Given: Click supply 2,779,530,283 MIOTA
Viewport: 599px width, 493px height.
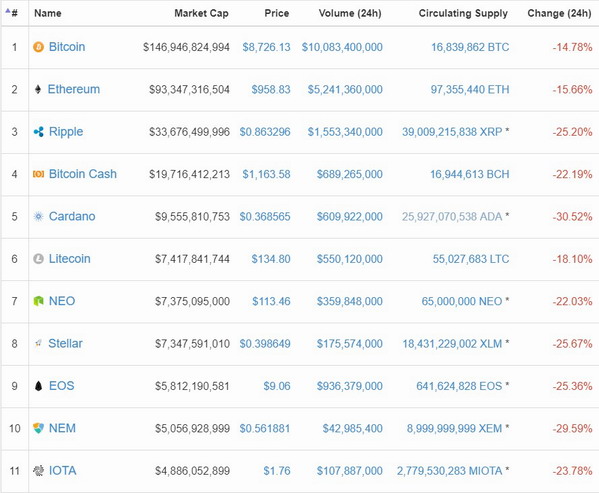Looking at the screenshot, I should 449,471.
